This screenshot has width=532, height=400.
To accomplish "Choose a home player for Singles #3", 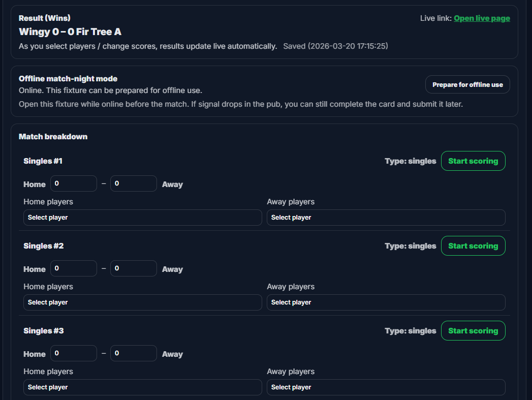I will tap(142, 387).
